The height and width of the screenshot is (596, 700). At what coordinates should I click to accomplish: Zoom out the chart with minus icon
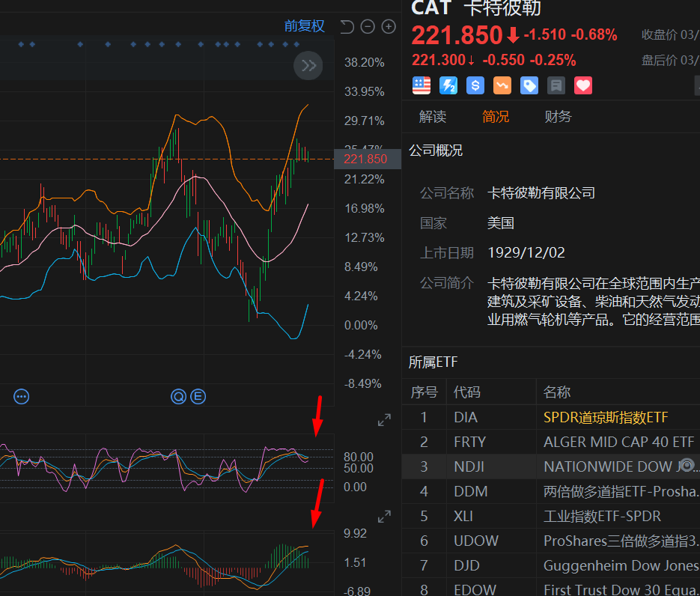click(368, 27)
